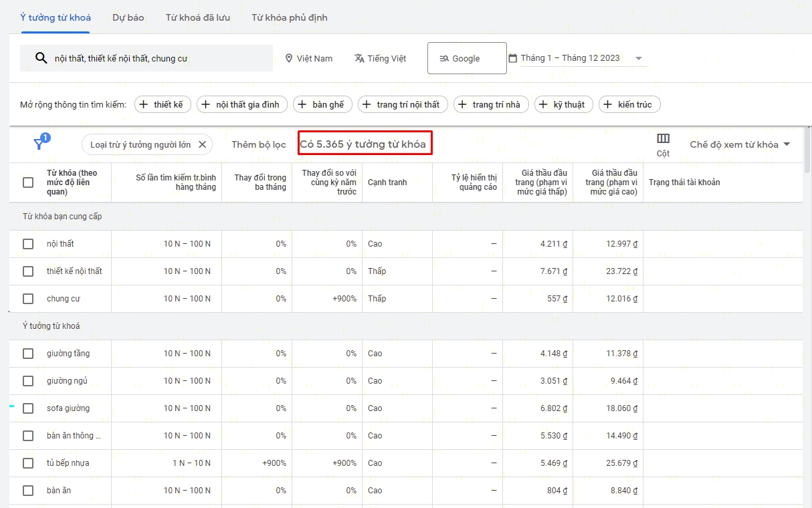Open 'Chế độ xem từ khóa' dropdown
The image size is (812, 508).
[x=740, y=144]
